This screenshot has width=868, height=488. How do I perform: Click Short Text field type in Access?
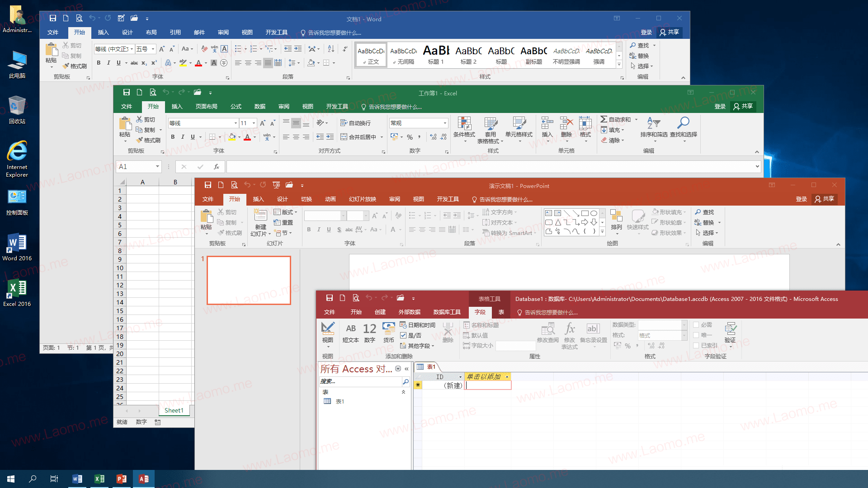point(351,333)
